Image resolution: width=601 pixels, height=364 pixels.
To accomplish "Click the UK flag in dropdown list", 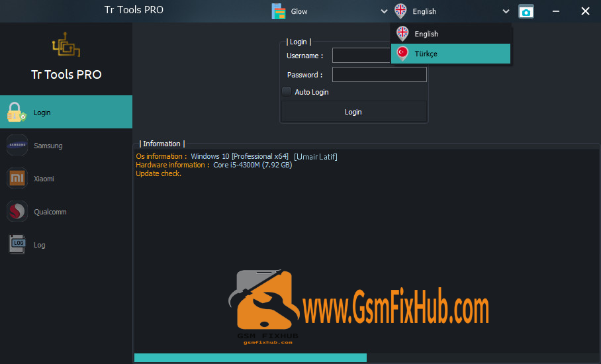I will 402,34.
